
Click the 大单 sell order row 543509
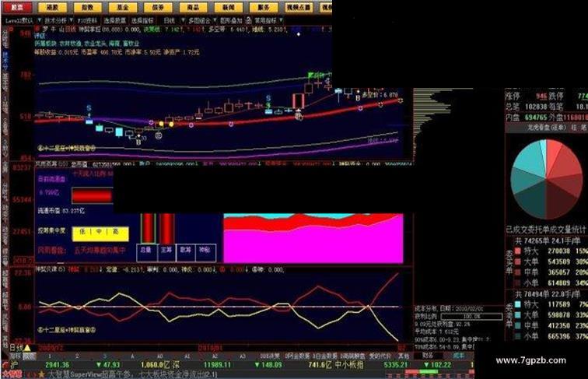coord(551,261)
